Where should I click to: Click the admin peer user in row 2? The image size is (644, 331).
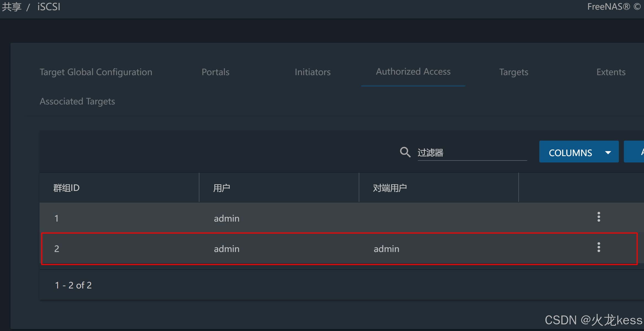click(386, 249)
